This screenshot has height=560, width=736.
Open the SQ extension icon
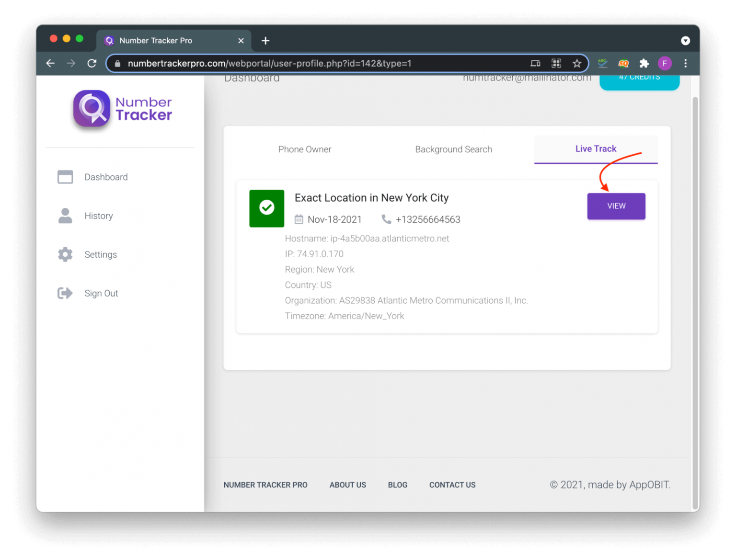coord(623,63)
